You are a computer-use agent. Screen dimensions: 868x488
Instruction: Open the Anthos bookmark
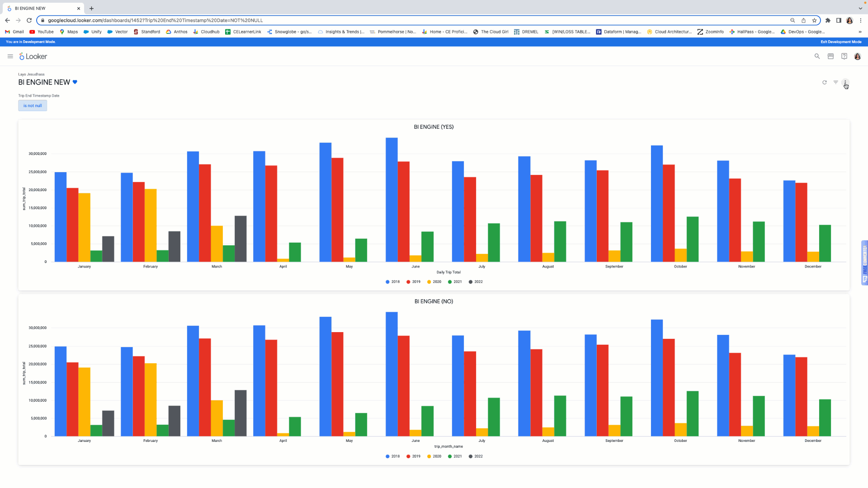click(177, 32)
